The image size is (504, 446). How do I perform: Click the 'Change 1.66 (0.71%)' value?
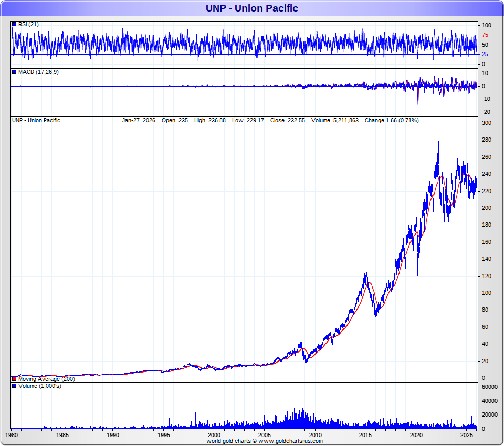tap(392, 121)
